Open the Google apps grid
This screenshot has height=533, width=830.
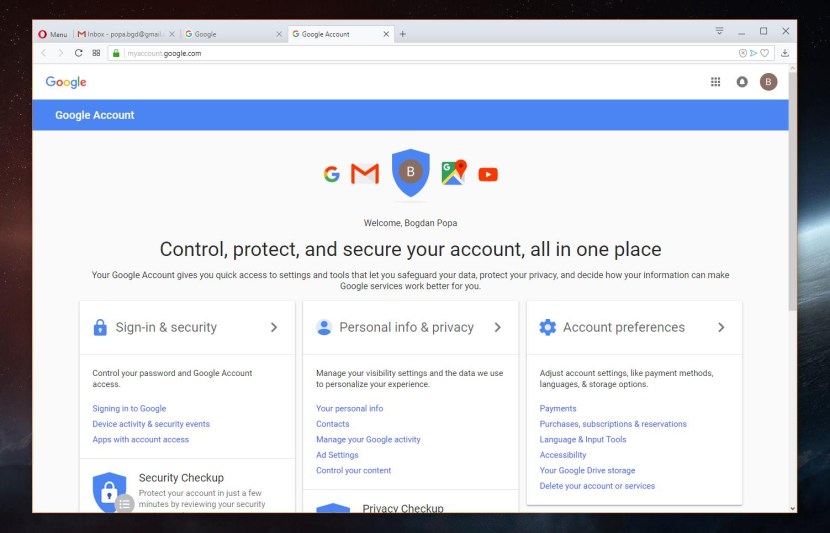coord(715,82)
